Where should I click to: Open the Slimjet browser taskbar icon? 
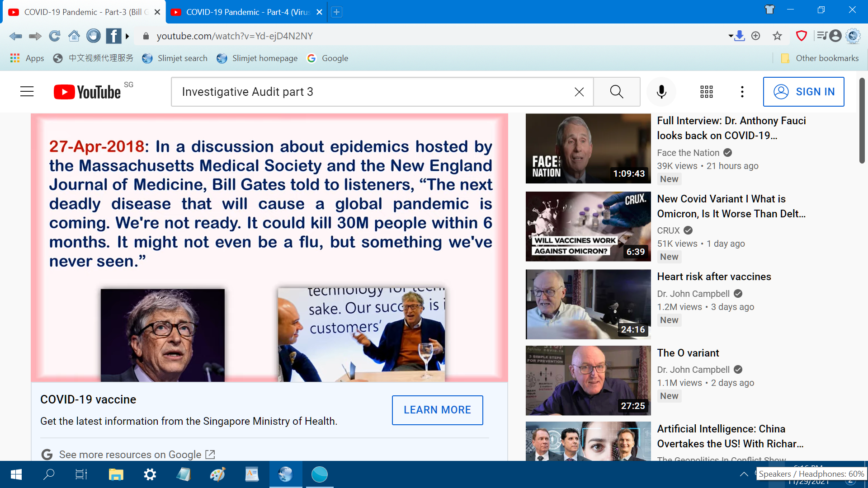286,474
